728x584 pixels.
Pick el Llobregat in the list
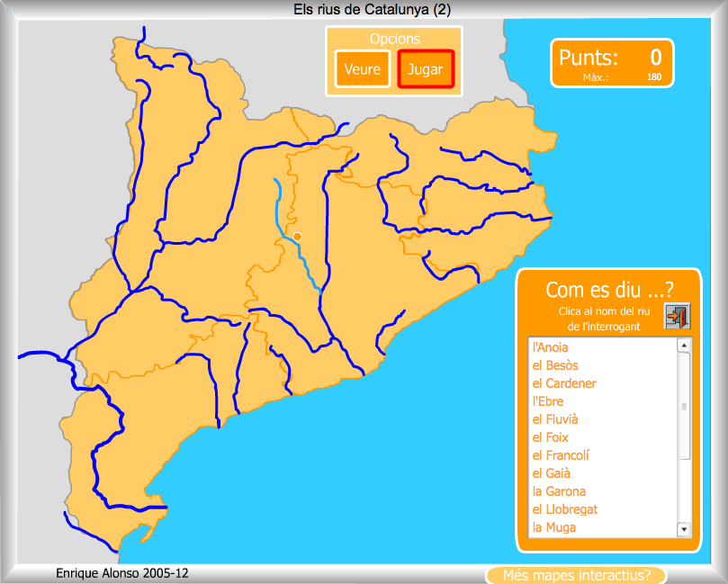565,509
